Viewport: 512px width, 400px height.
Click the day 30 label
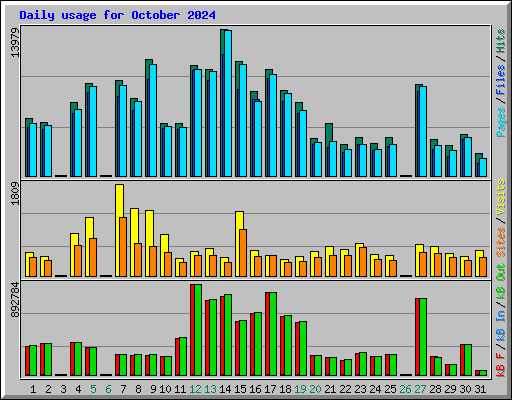465,389
